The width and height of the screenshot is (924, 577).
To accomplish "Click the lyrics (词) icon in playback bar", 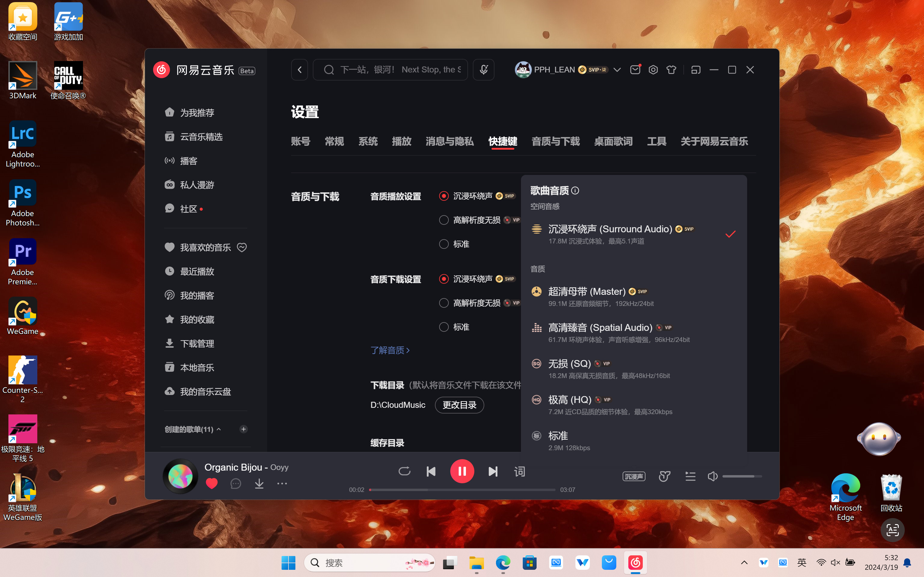I will coord(519,471).
